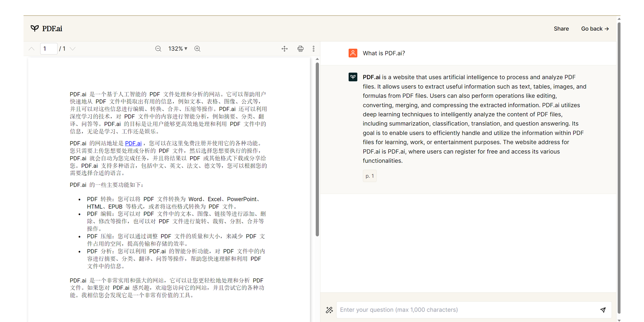Open the p. 1 page reference
Viewport: 644px width, 322px height.
[x=369, y=176]
